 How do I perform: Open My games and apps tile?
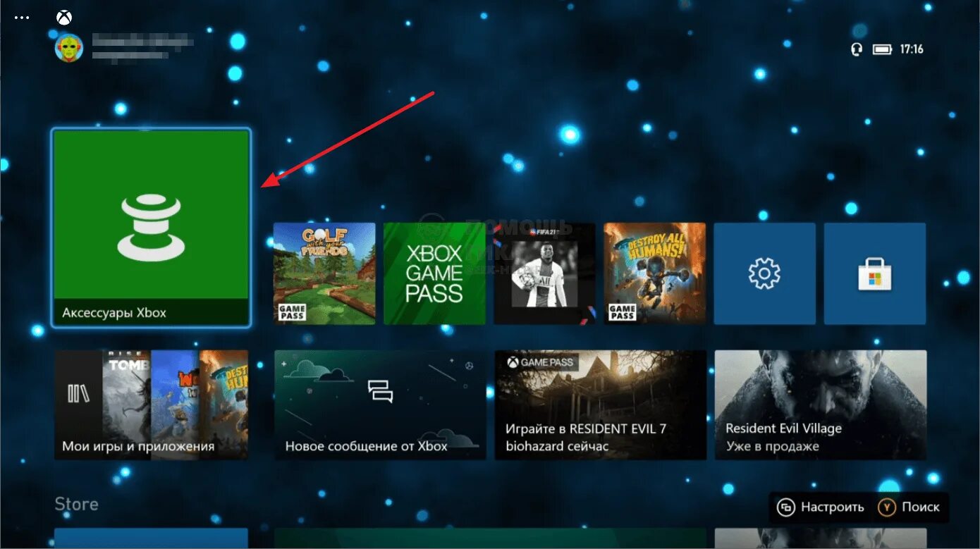point(151,405)
